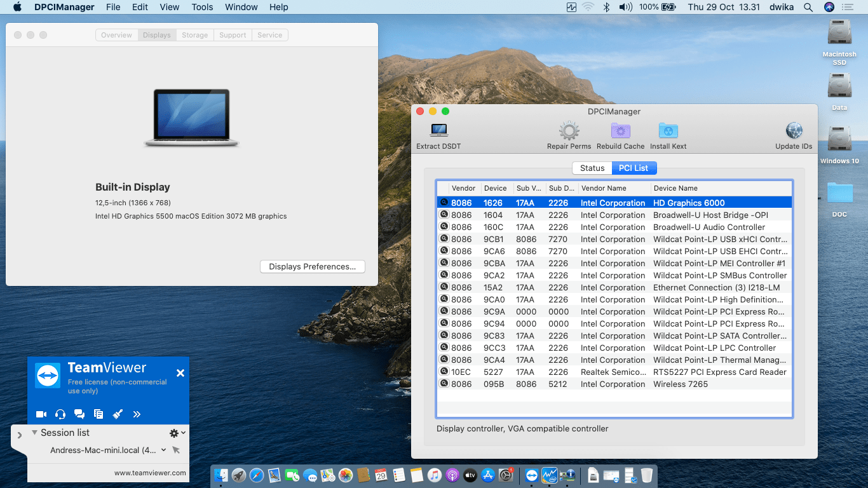Open the TeamViewer gear settings dropdown

pos(177,433)
